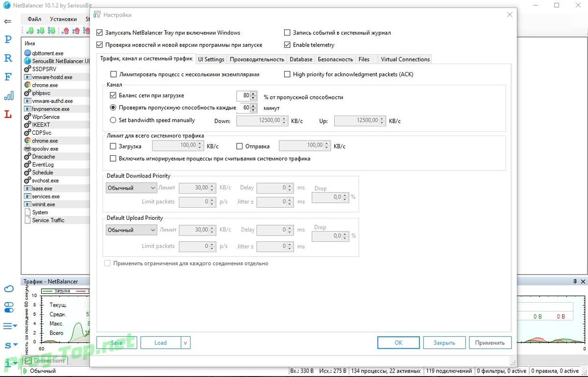Open the bar chart statistics sidebar icon
The image size is (588, 377).
8,95
